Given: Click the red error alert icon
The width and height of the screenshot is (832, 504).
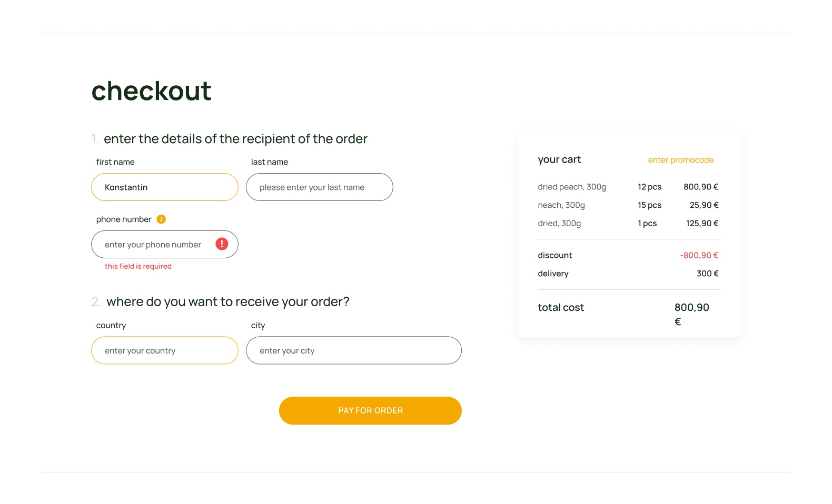Looking at the screenshot, I should [222, 244].
